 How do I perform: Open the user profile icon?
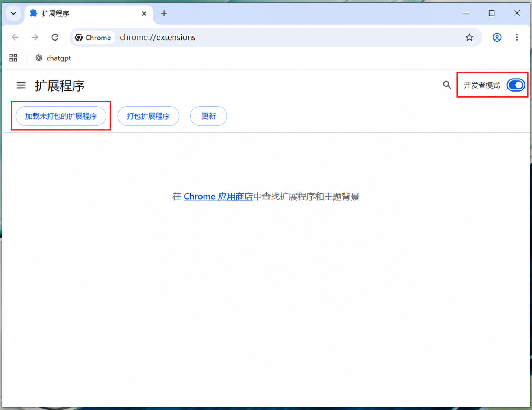click(x=497, y=37)
